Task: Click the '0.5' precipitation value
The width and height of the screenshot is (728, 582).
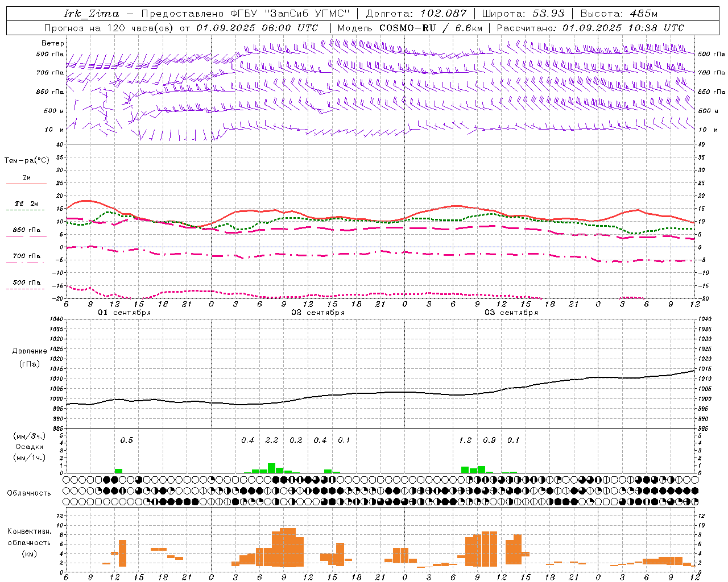Action: (126, 440)
